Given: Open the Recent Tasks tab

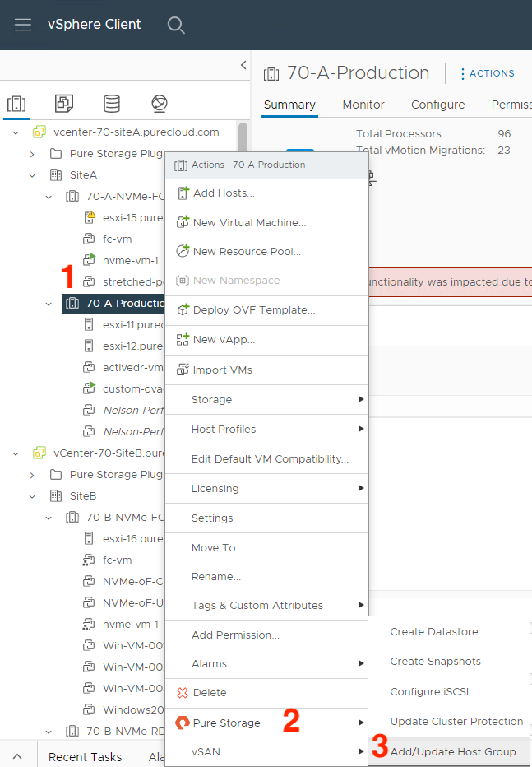Looking at the screenshot, I should [85, 757].
